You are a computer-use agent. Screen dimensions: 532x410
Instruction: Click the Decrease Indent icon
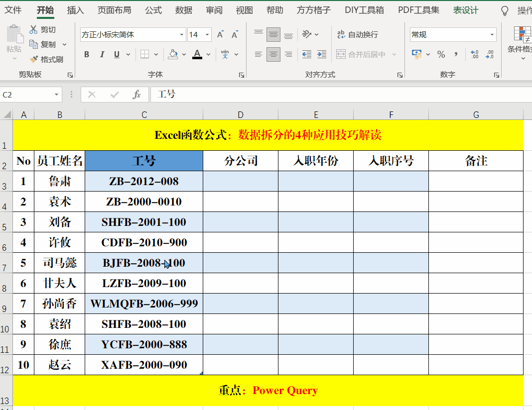click(x=307, y=54)
